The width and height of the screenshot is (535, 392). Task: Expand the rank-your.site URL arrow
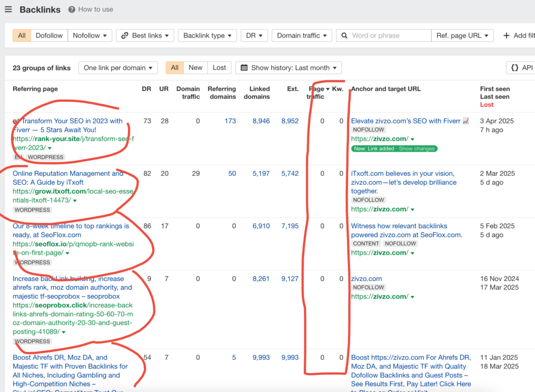(x=50, y=148)
